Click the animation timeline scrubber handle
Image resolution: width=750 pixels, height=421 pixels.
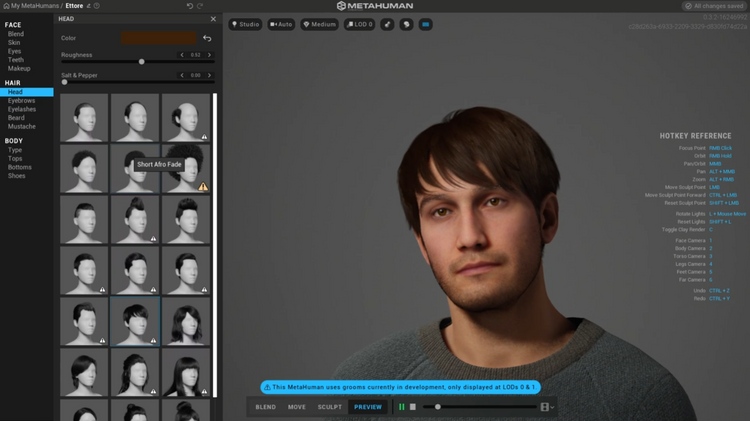pos(437,407)
